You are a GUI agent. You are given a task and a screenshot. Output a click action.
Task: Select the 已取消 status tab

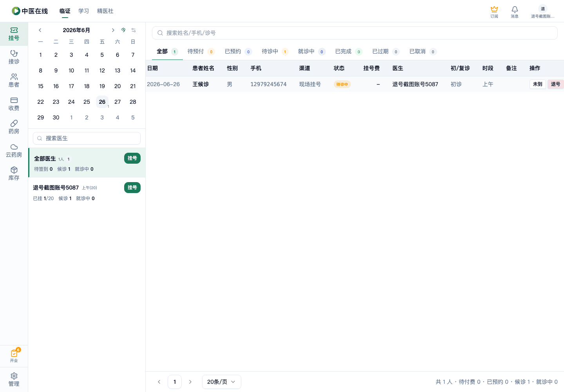[x=423, y=51]
